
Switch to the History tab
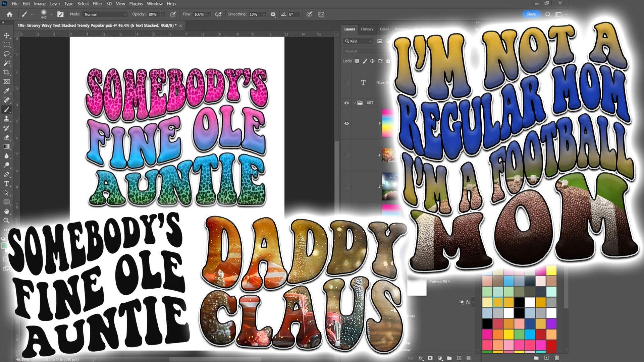pos(367,29)
